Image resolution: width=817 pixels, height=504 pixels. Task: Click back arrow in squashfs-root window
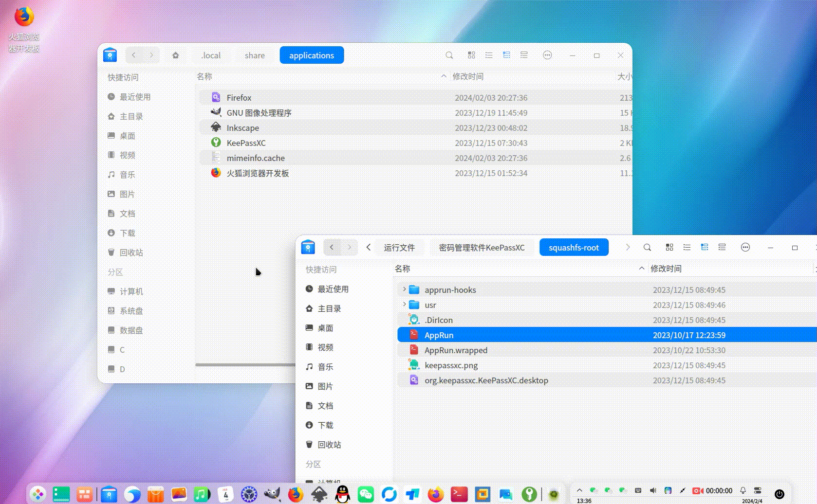point(332,248)
